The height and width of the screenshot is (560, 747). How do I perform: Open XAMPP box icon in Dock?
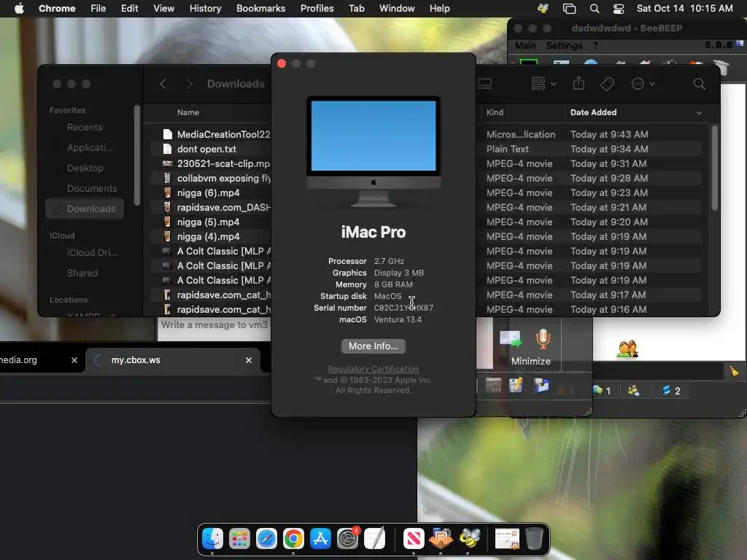441,539
